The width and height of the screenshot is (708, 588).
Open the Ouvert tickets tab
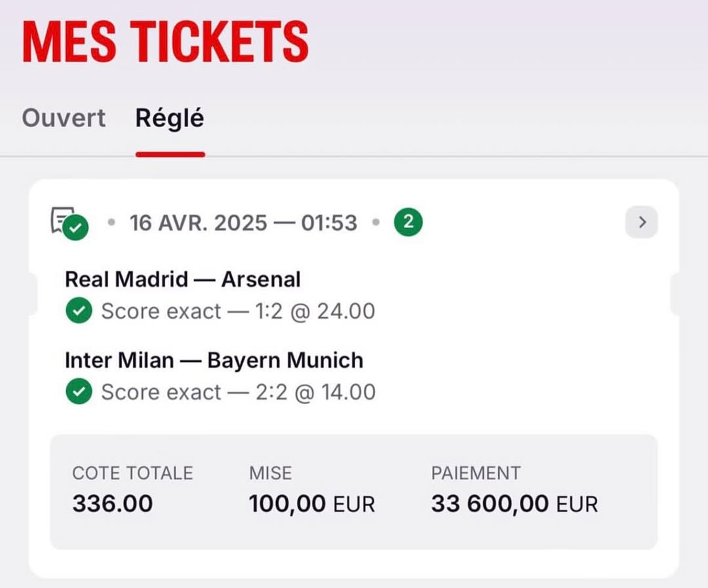[64, 119]
